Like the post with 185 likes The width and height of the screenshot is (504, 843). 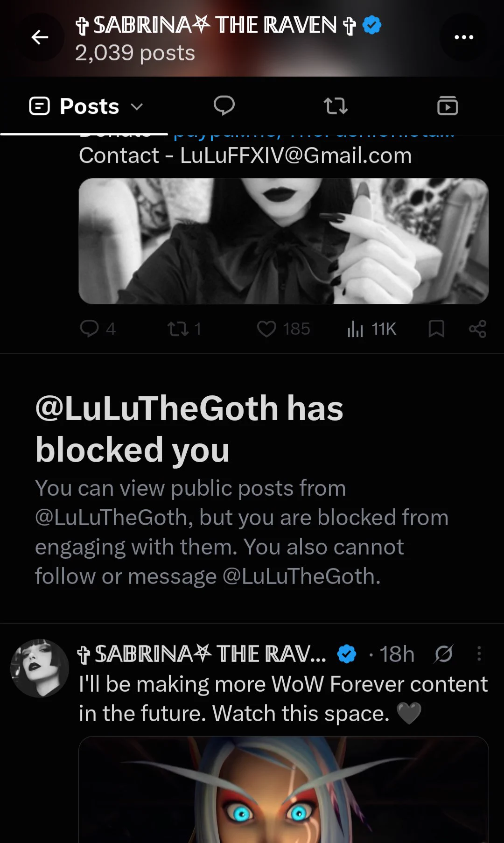[x=283, y=329]
